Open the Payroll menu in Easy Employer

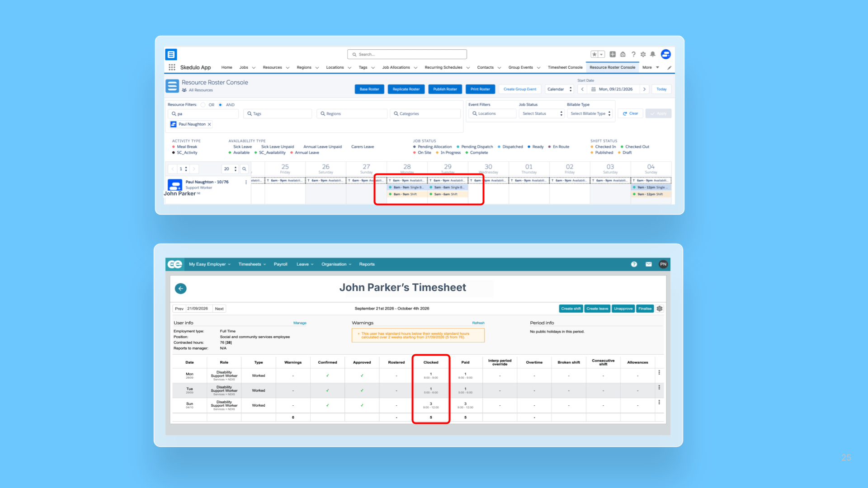pyautogui.click(x=280, y=264)
